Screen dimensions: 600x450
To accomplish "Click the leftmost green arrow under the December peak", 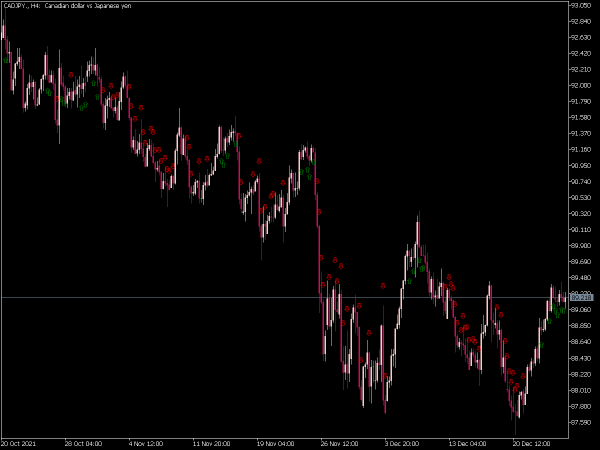I will 409,281.
